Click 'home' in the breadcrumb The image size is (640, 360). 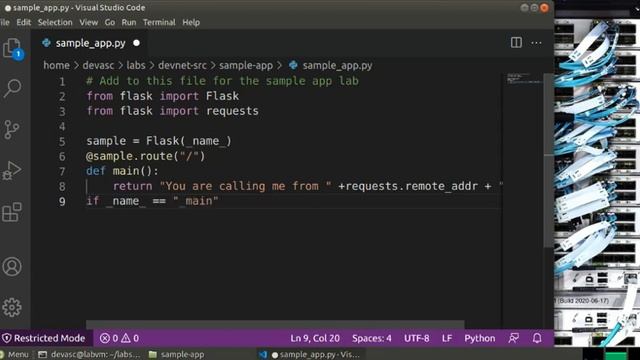pos(56,65)
